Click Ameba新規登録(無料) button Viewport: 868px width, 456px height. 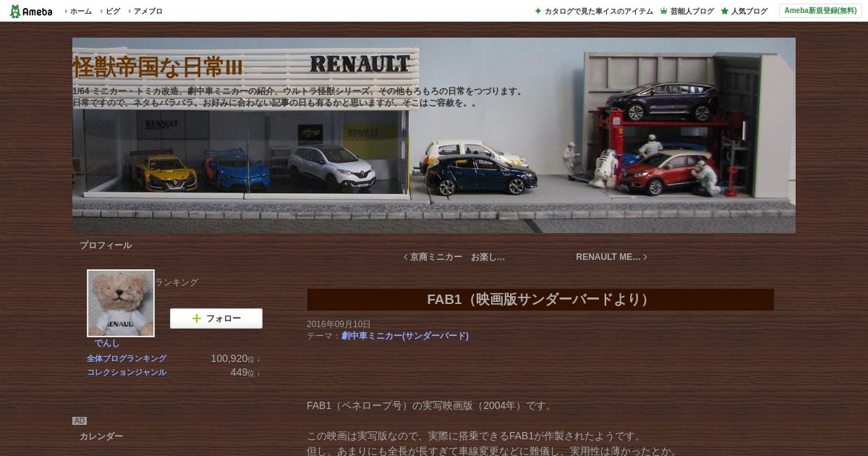[x=820, y=11]
